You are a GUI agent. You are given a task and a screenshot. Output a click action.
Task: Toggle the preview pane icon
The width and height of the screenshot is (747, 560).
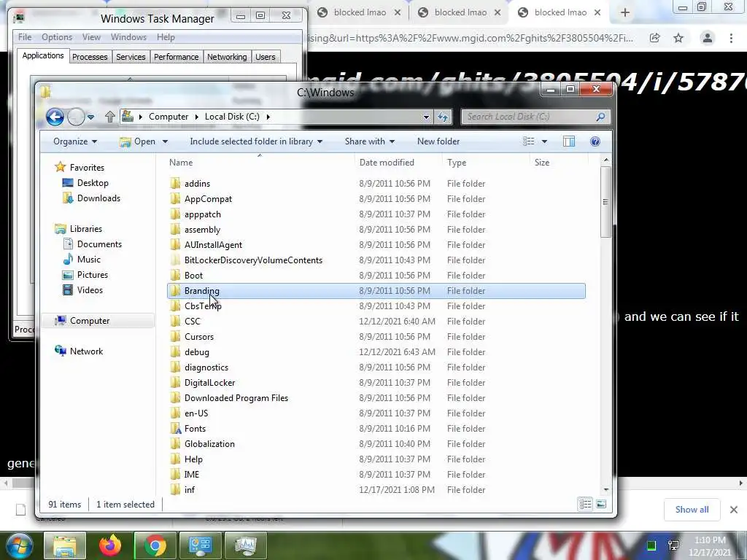click(x=569, y=141)
